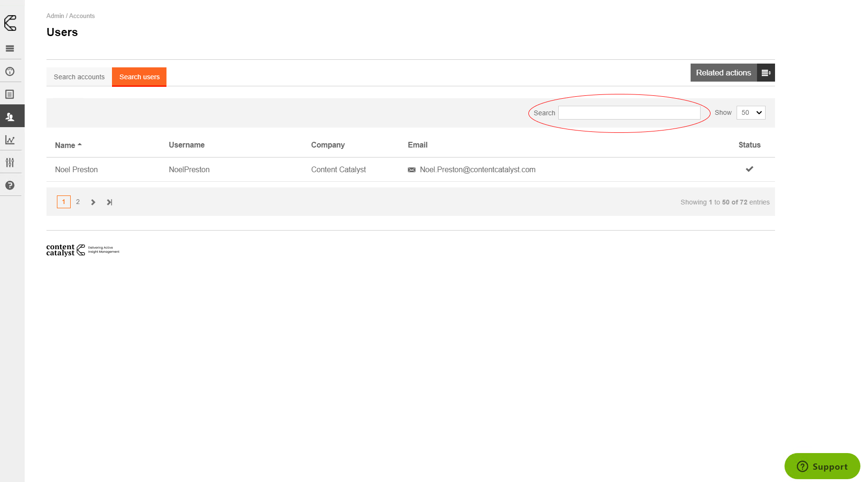Toggle the status checkmark for Noel Preston
This screenshot has height=482, width=868.
tap(749, 169)
